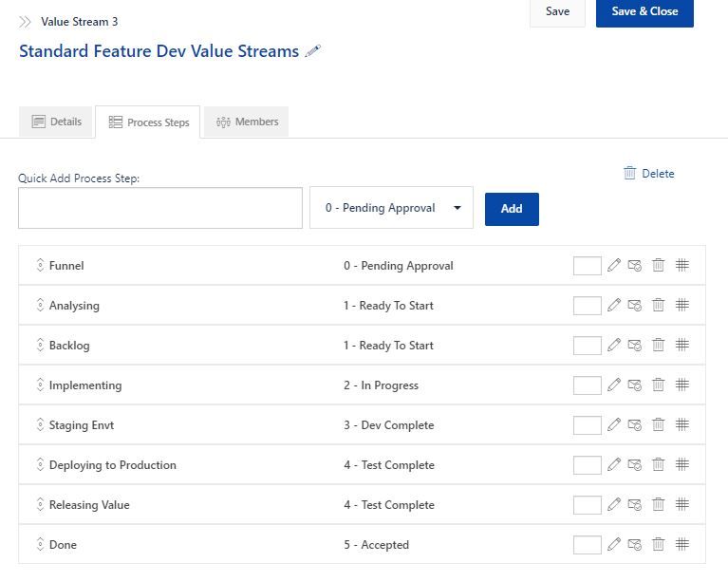Click the Funnel step name
The height and width of the screenshot is (582, 728).
coord(66,266)
